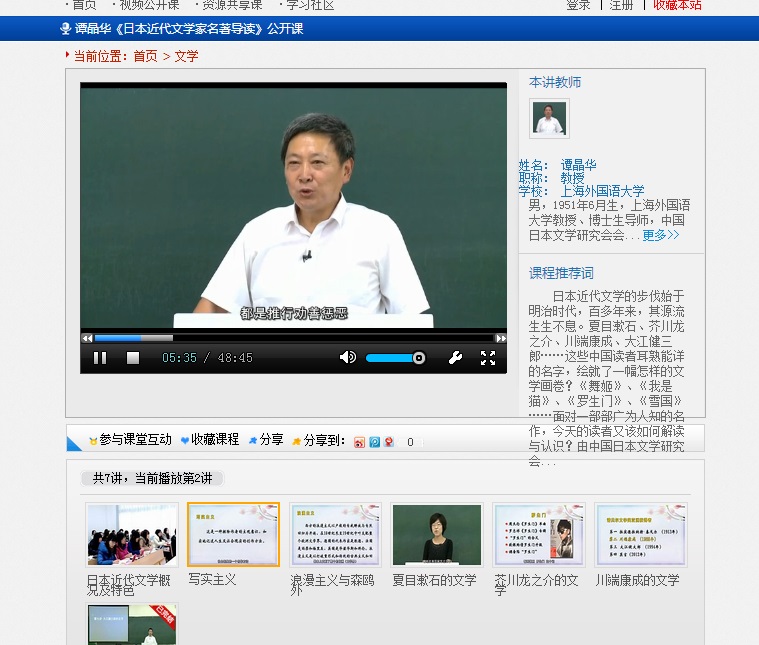Pause the lecture video

point(100,358)
